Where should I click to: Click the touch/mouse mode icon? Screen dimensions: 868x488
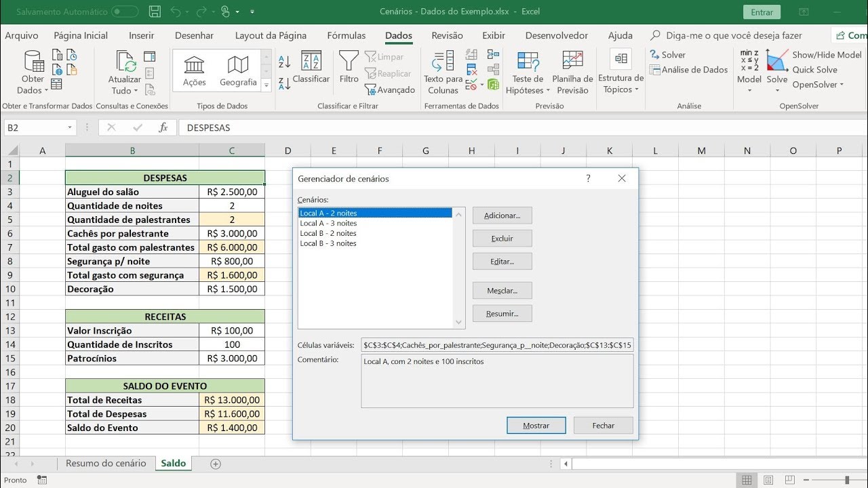pos(226,12)
